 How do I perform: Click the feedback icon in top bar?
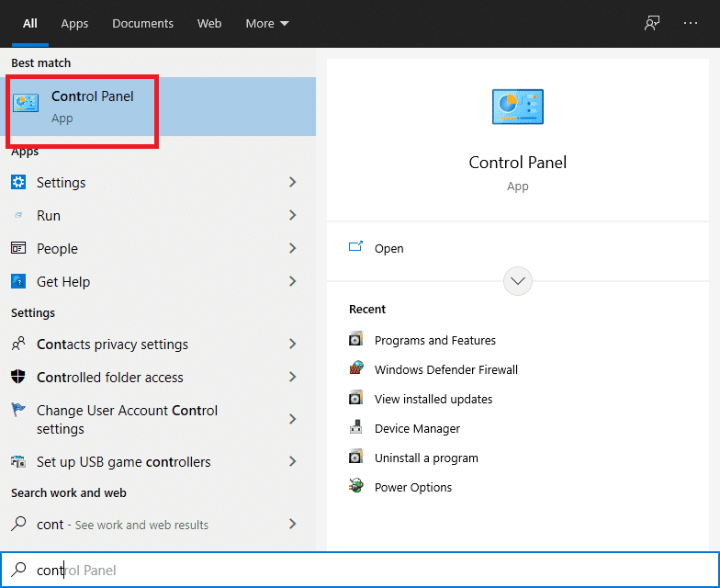(652, 24)
